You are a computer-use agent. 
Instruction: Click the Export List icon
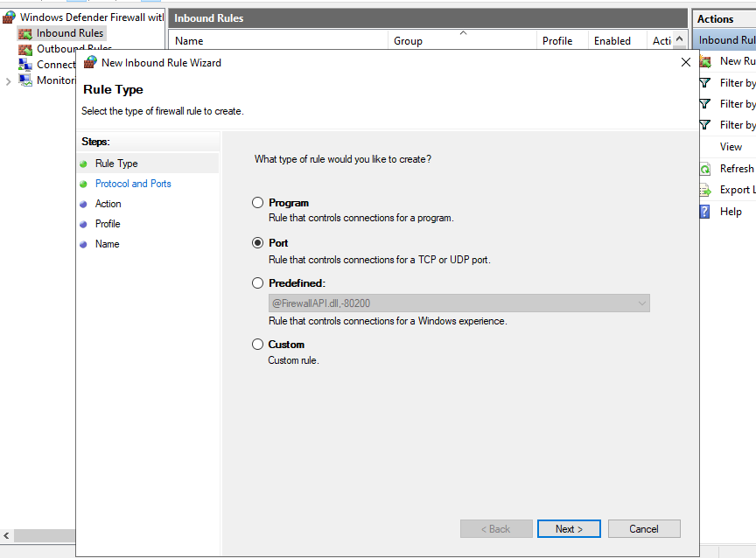coord(703,190)
